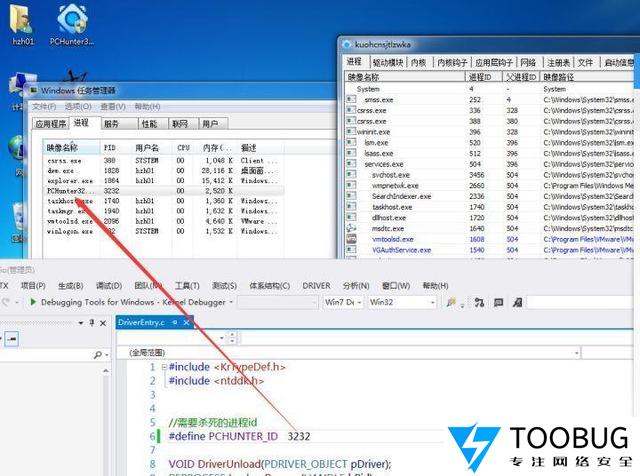Open the 体系结构(C) menu
This screenshot has width=640, height=476.
269,286
